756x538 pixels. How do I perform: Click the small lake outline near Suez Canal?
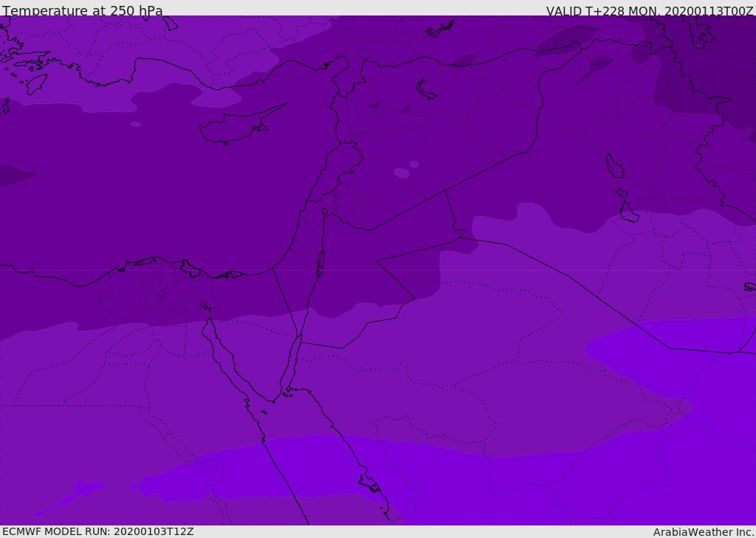(x=205, y=306)
